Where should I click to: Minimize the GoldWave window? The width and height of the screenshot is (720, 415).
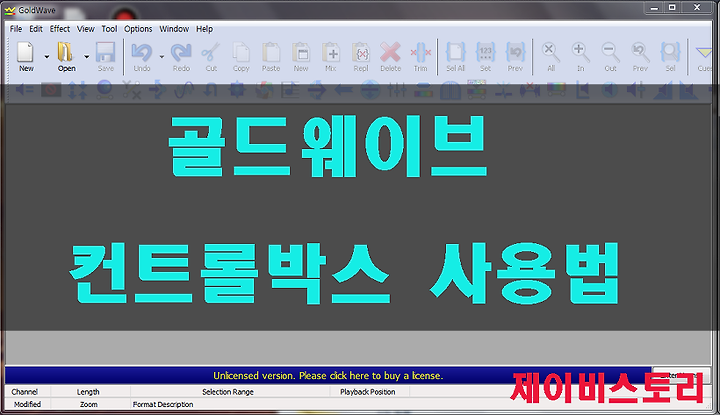coord(654,7)
